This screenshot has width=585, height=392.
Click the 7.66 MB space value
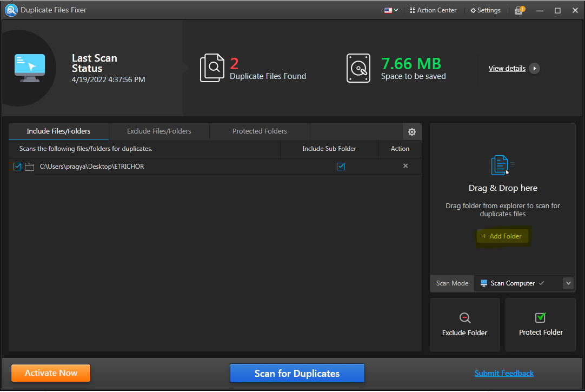(411, 64)
